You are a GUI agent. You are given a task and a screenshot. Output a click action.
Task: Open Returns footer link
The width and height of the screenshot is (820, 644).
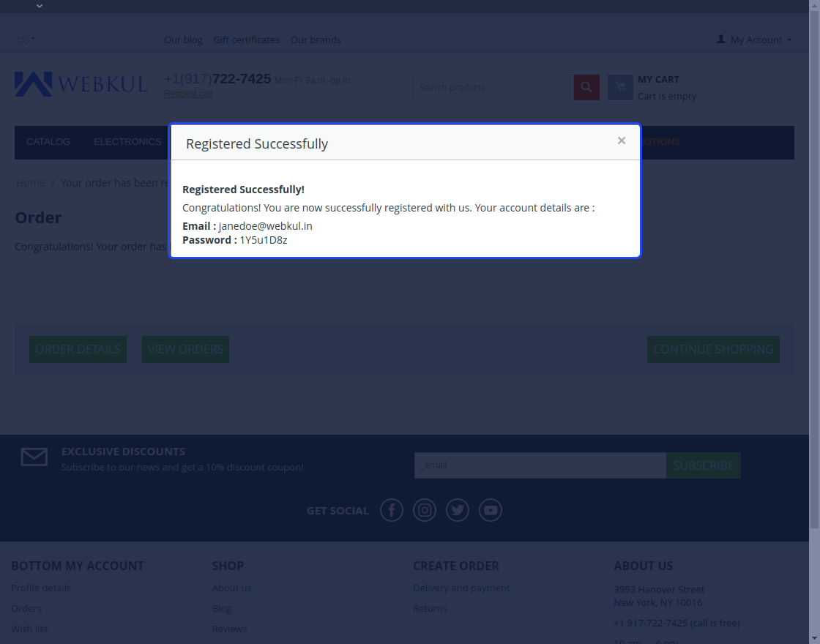pos(430,608)
